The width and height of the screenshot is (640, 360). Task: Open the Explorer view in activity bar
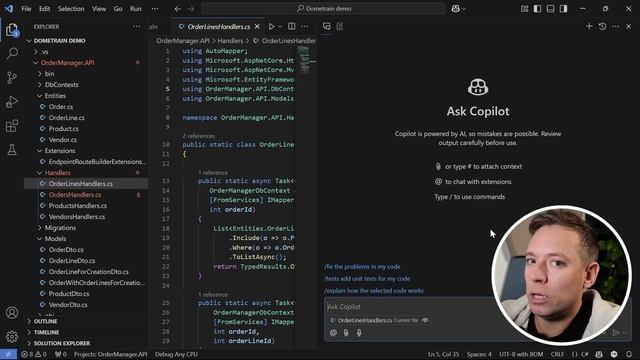click(x=12, y=30)
